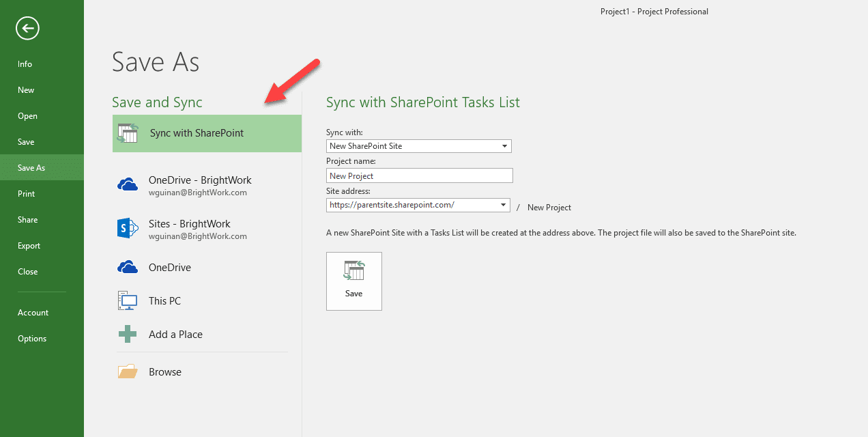Screen dimensions: 868x437
Task: Click the Save and Sync heading
Action: (157, 102)
